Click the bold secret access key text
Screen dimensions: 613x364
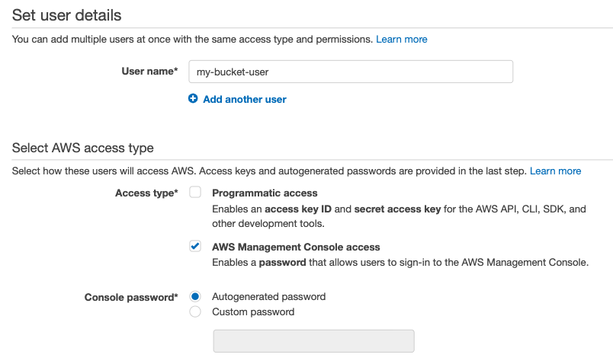(397, 209)
